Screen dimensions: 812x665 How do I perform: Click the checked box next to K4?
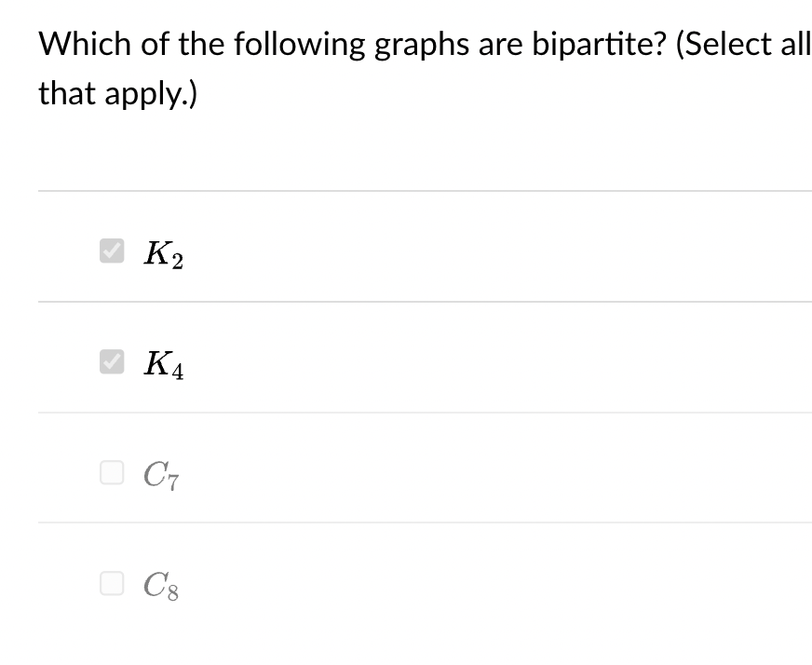(x=111, y=360)
